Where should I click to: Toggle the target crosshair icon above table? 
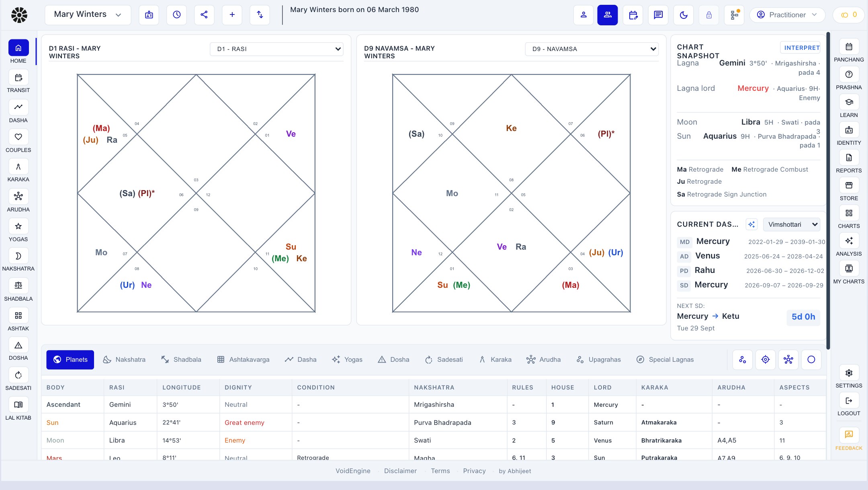766,360
